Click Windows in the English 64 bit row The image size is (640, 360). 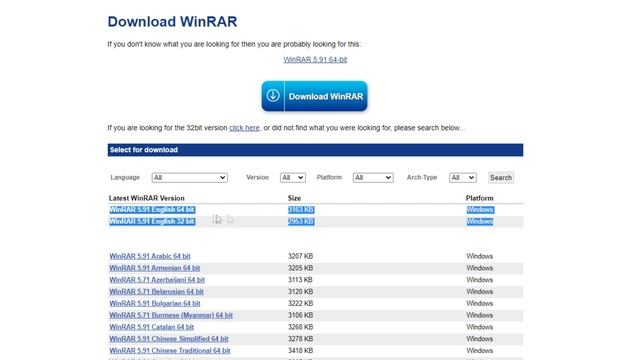coord(480,210)
